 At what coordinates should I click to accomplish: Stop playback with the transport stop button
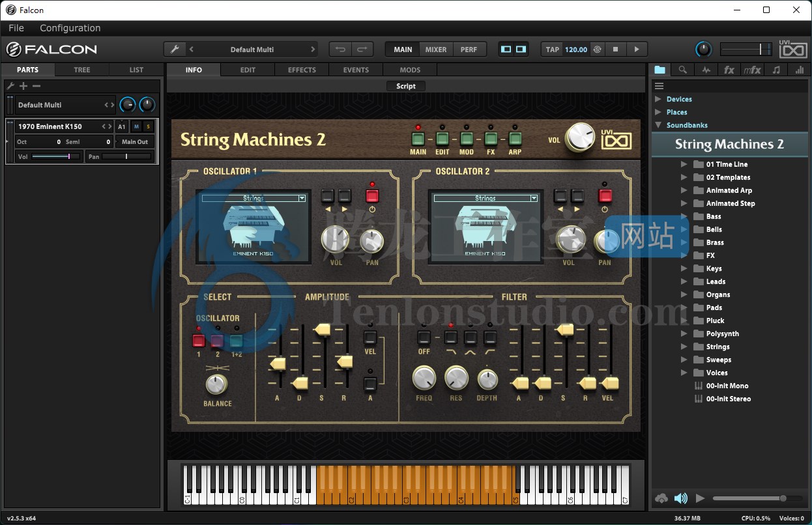(x=616, y=50)
